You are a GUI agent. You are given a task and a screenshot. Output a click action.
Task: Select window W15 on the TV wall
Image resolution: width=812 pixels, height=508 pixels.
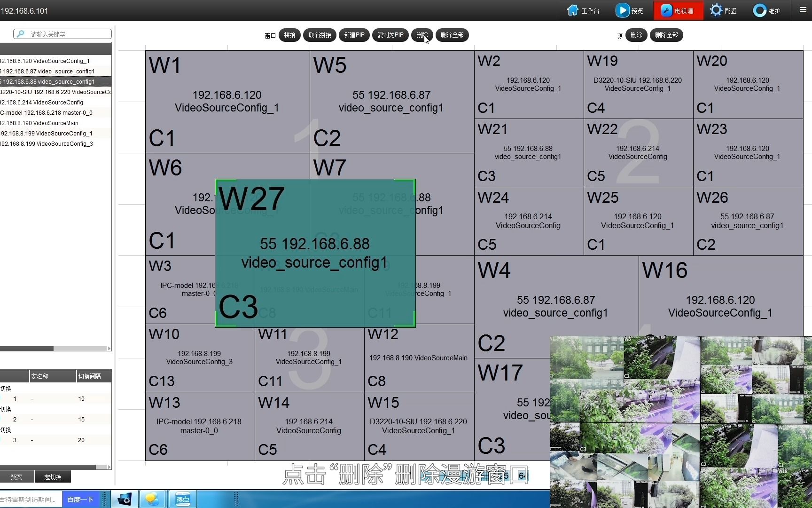(x=419, y=426)
